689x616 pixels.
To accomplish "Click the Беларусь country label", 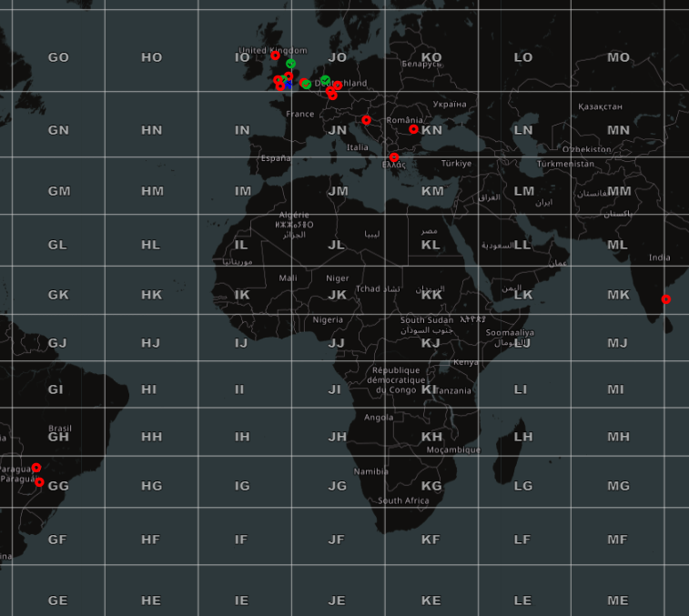I will 421,65.
